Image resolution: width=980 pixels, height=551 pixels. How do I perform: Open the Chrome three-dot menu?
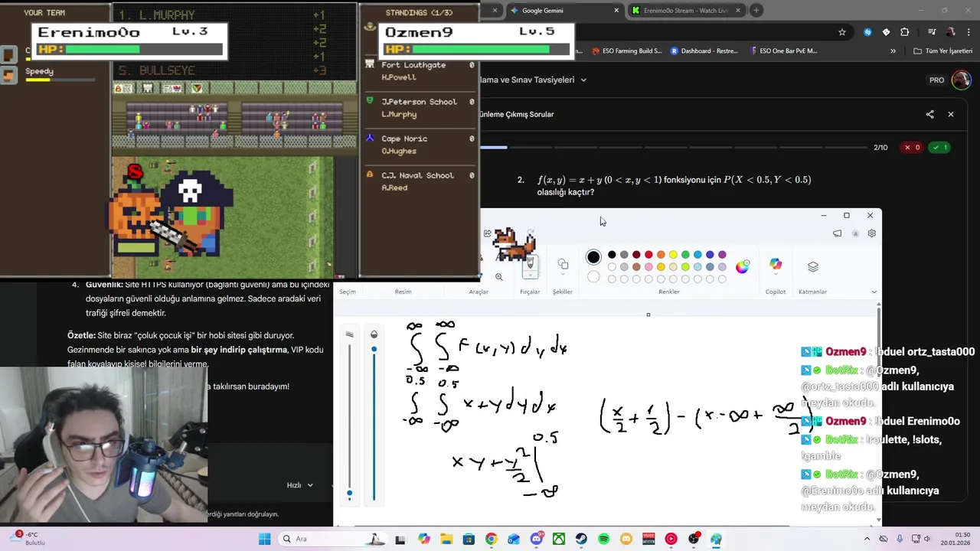coord(969,32)
